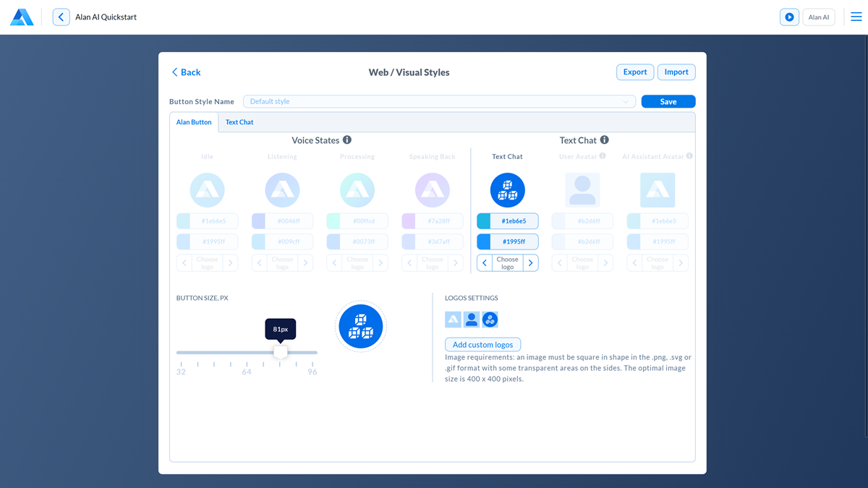Click the #1eb6e5 color field for Text Chat
Image resolution: width=868 pixels, height=488 pixels.
tap(514, 221)
